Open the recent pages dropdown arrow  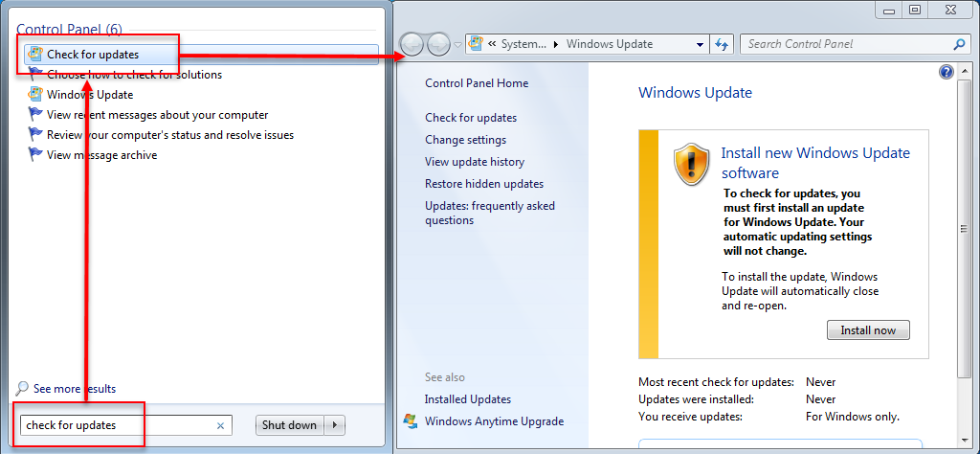tap(457, 44)
